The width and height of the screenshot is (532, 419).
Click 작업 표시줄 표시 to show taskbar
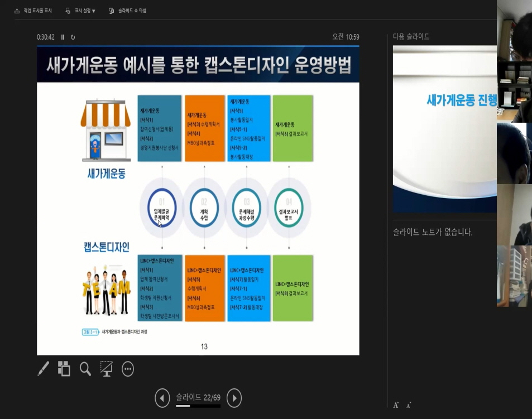(x=33, y=11)
